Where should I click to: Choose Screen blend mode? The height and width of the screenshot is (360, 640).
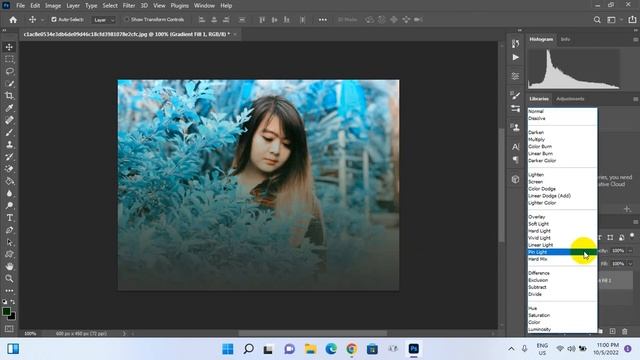point(562,182)
